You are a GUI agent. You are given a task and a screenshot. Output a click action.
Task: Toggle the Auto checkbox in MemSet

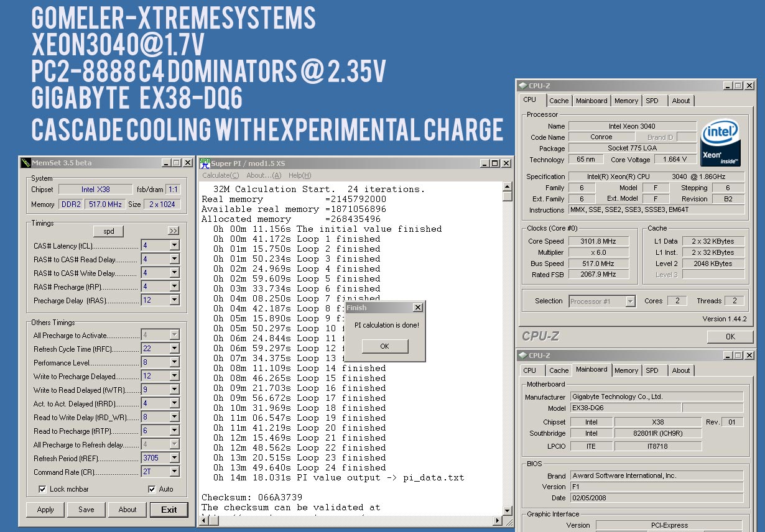(x=152, y=489)
